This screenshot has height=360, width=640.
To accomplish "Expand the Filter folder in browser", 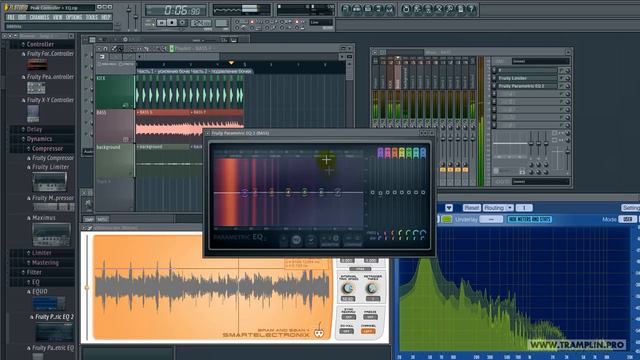I will tap(34, 272).
